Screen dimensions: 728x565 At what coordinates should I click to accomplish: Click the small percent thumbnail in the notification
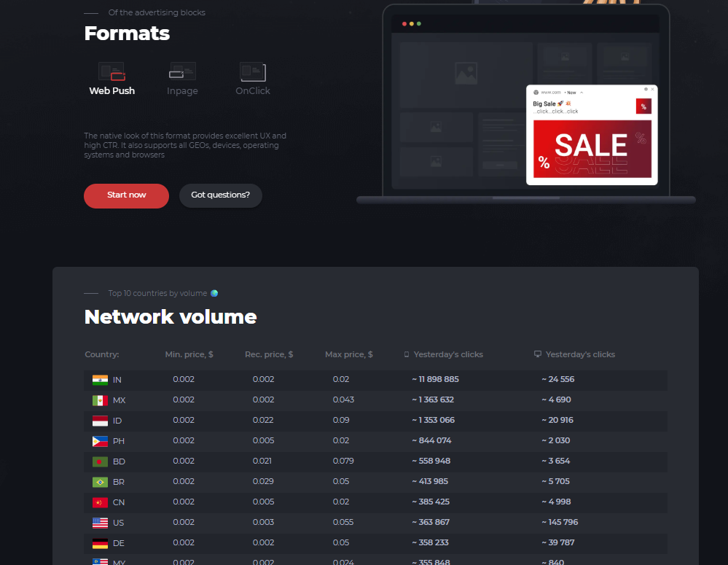pos(643,106)
